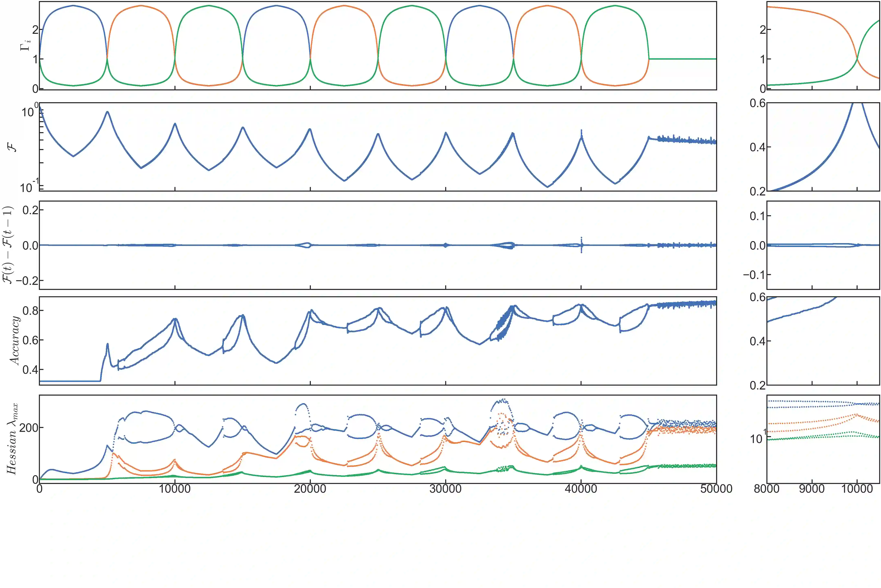Viewport: 881px width, 588px height.
Task: Click the 0.2 tick on F difference axis
Action: pos(30,210)
